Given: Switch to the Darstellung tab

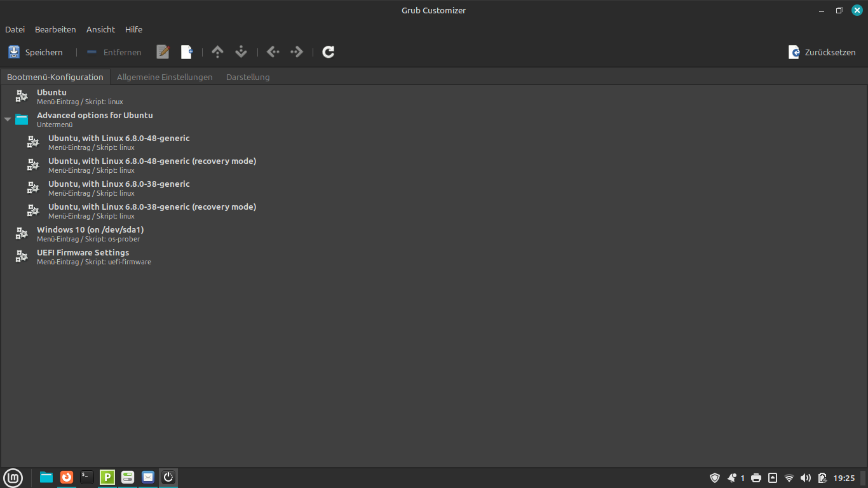Looking at the screenshot, I should (248, 77).
